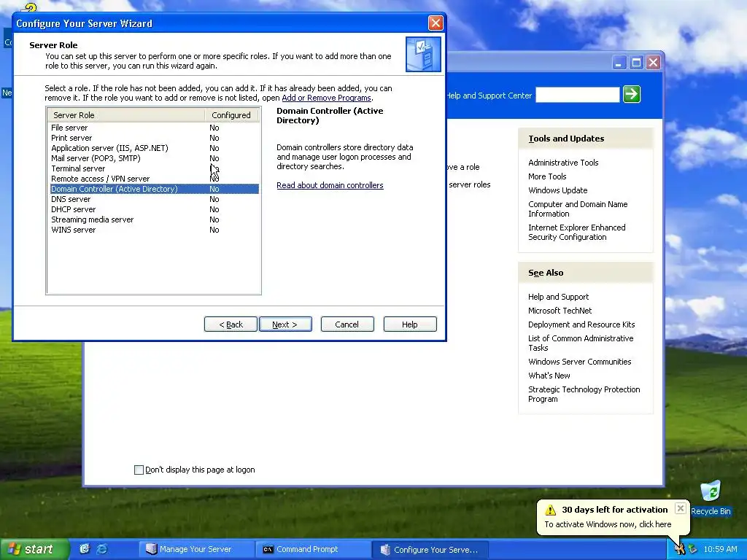Open the Windows Update link
747x560 pixels.
[557, 190]
